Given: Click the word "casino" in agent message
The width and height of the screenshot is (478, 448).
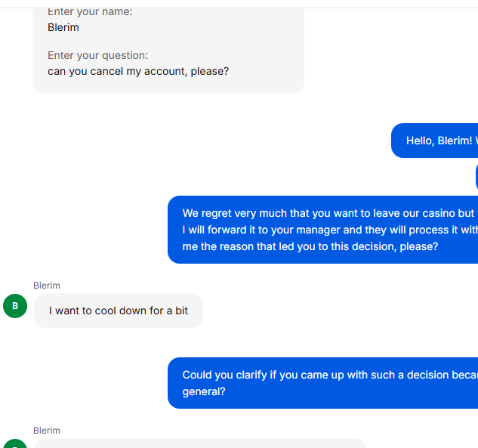Looking at the screenshot, I should (x=427, y=213).
